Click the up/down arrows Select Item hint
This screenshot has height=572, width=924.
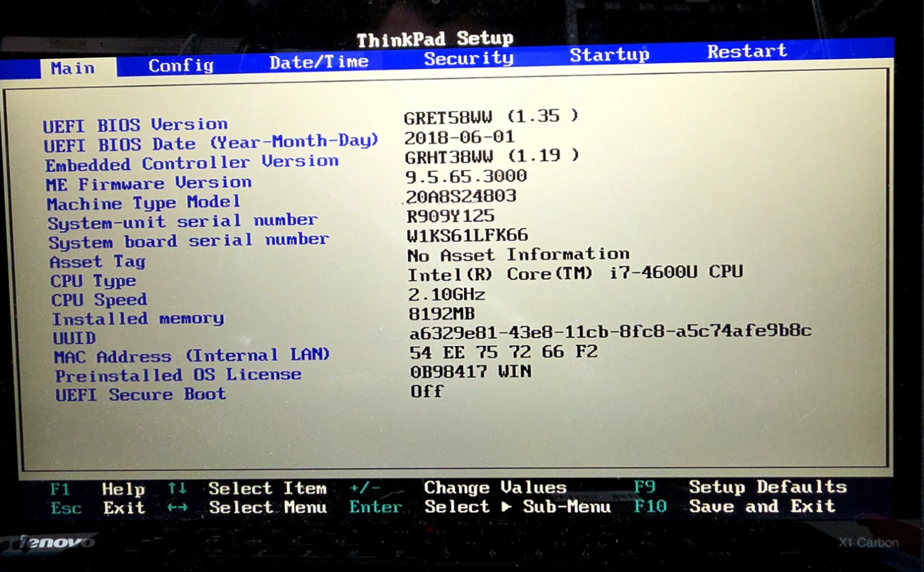click(x=247, y=488)
